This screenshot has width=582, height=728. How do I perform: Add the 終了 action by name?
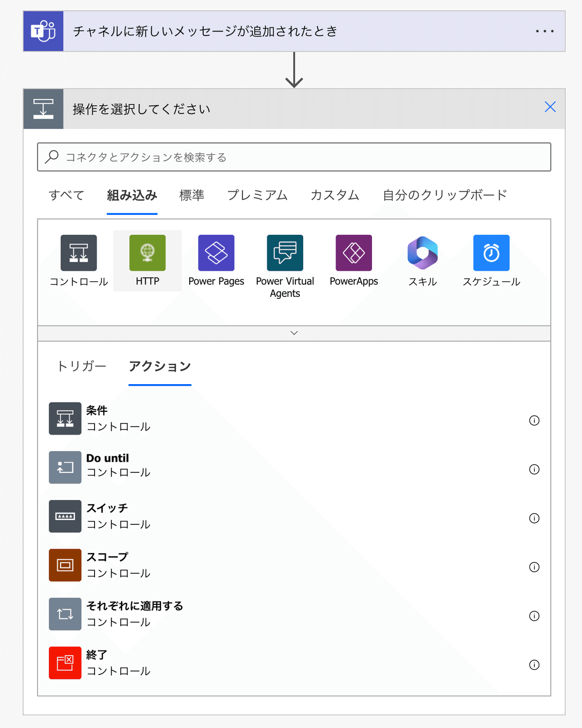[x=97, y=655]
